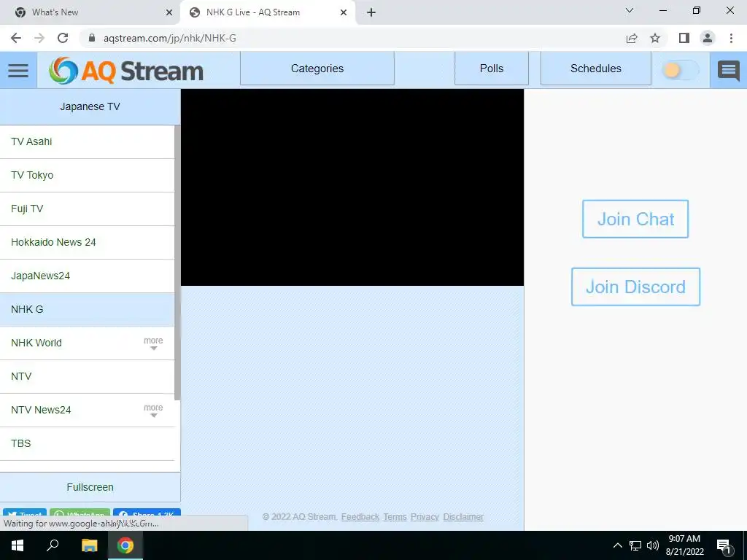Click the taskbar clock and date
The height and width of the screenshot is (560, 747).
pyautogui.click(x=684, y=545)
